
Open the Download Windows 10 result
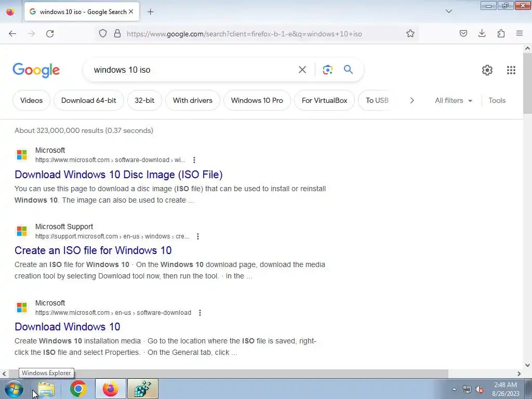[67, 327]
